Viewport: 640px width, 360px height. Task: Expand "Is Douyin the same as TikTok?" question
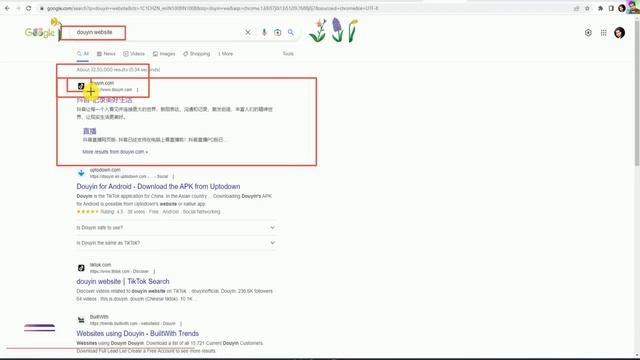pos(176,243)
